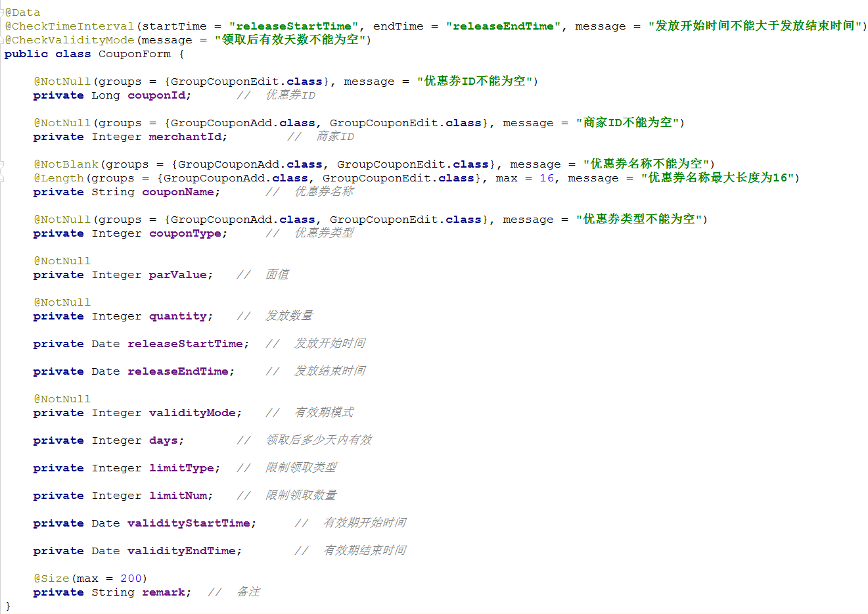This screenshot has height=614, width=868.
Task: Click the string "领取后有效天数不能为空"
Action: [x=290, y=40]
